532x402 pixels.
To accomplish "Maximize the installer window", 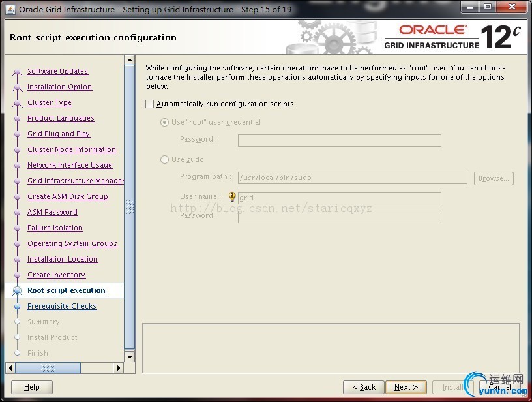I will [x=487, y=7].
